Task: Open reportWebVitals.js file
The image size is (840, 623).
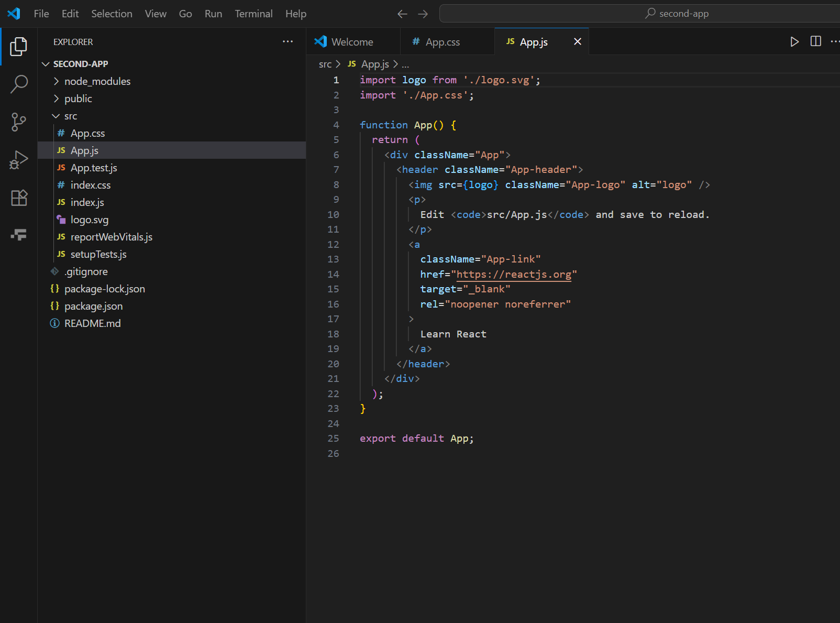Action: point(172,237)
